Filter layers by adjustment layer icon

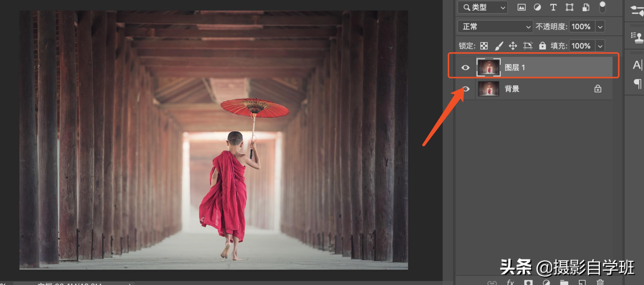coord(537,8)
